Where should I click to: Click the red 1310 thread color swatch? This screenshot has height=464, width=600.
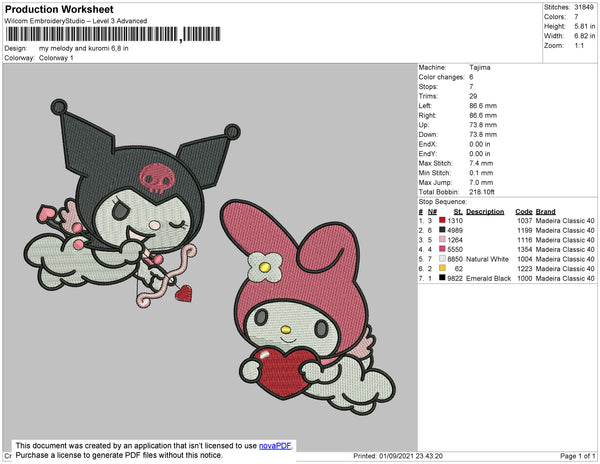point(442,220)
